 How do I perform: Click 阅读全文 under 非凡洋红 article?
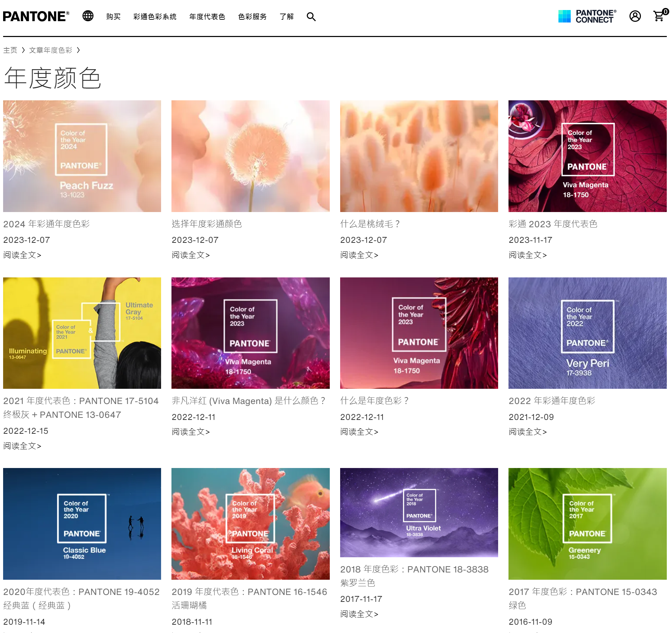coord(191,432)
